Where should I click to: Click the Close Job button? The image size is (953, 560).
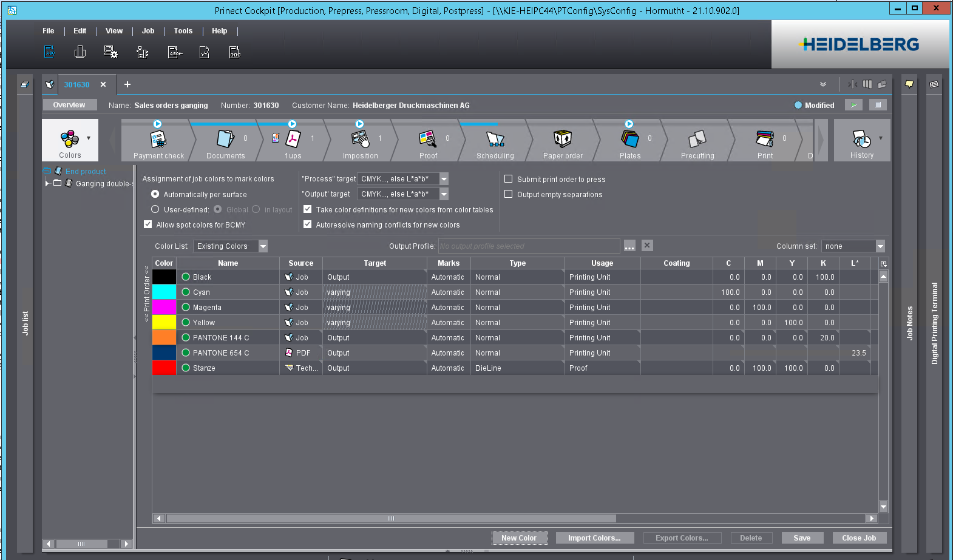859,538
